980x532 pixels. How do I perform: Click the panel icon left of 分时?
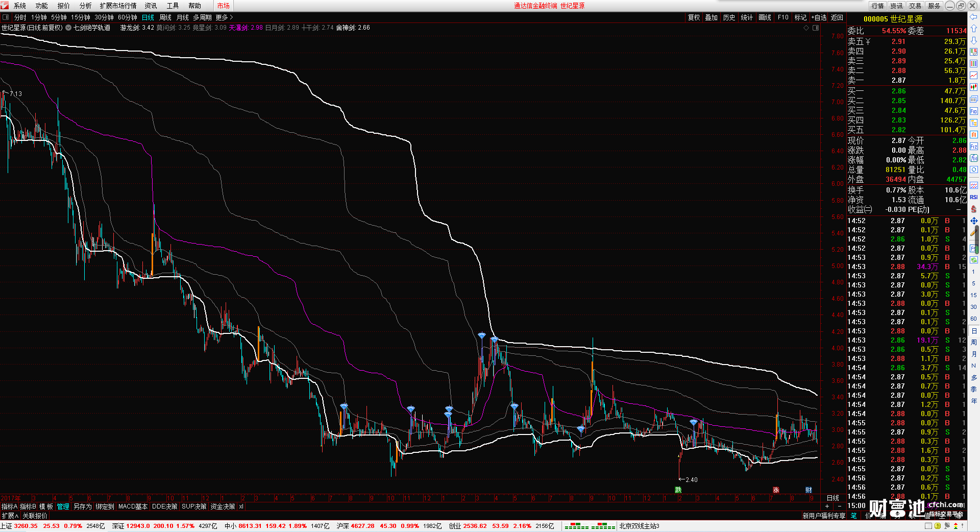(x=6, y=17)
